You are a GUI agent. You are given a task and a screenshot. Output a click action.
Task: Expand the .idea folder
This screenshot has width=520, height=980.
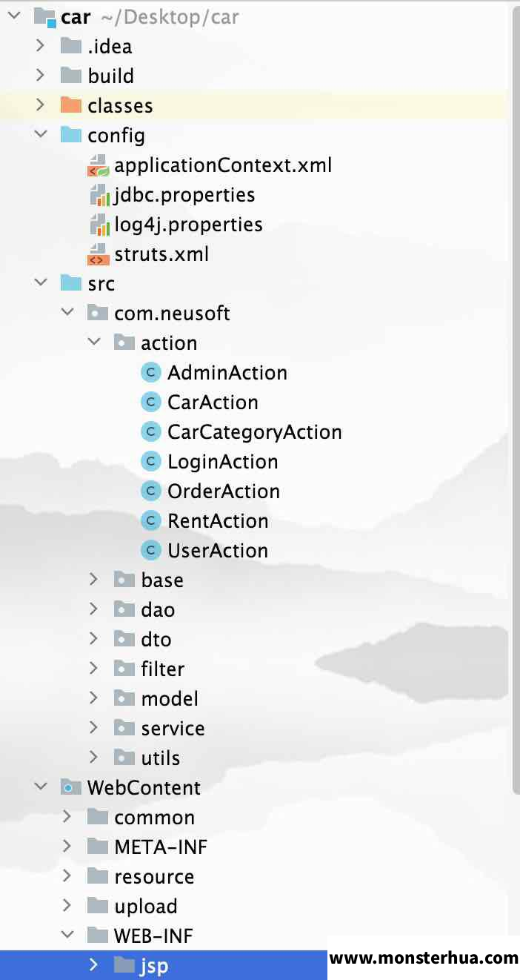[x=40, y=46]
